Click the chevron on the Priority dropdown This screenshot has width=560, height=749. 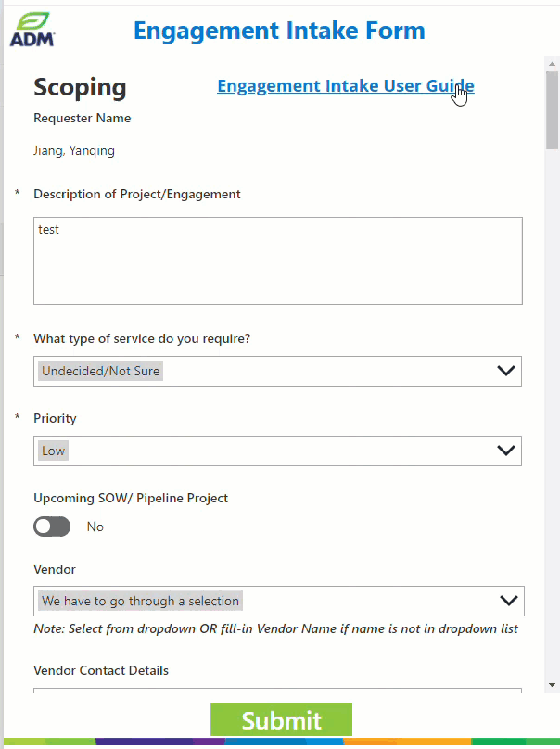(x=506, y=450)
